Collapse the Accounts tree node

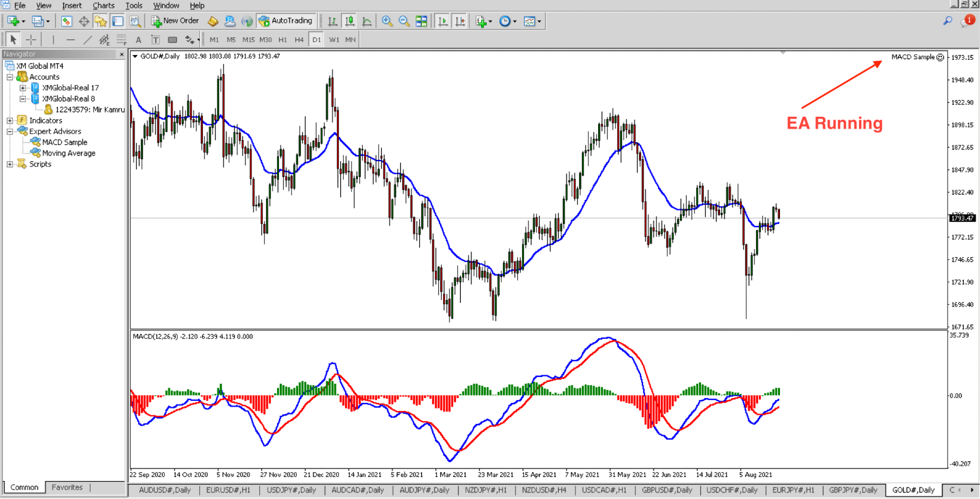coord(10,77)
